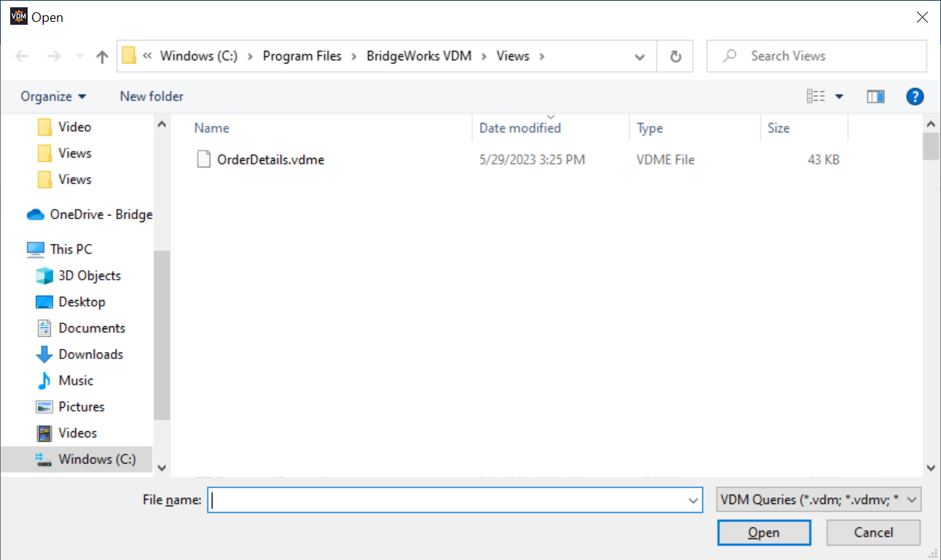Toggle the preview pane icon

pos(875,95)
